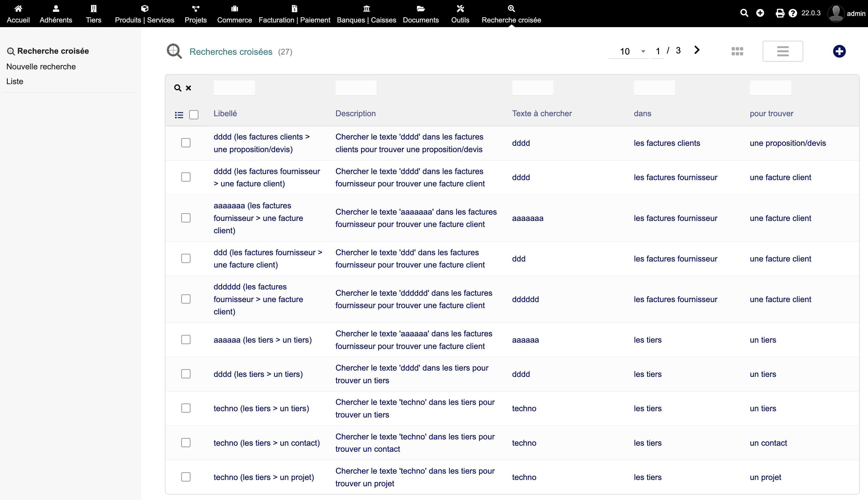Go to next page using chevron arrow
The height and width of the screenshot is (500, 868).
click(697, 50)
